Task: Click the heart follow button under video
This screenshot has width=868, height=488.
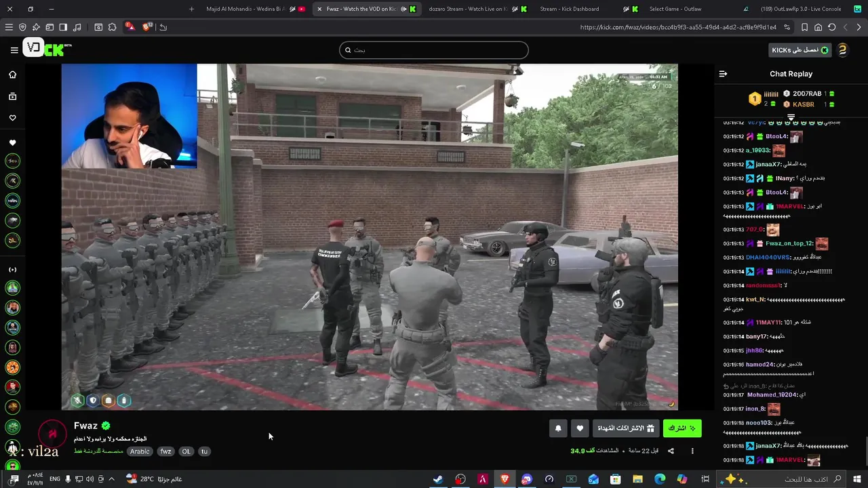Action: coord(580,428)
